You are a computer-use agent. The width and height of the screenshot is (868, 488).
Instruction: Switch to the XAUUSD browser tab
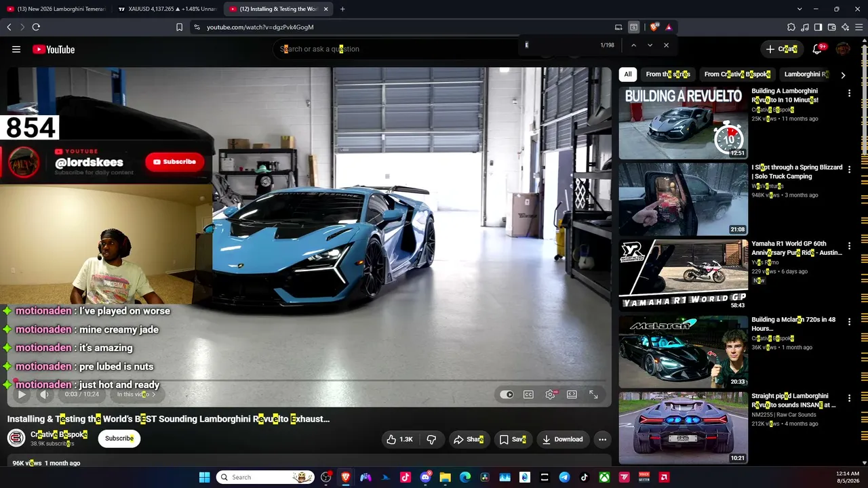[167, 9]
